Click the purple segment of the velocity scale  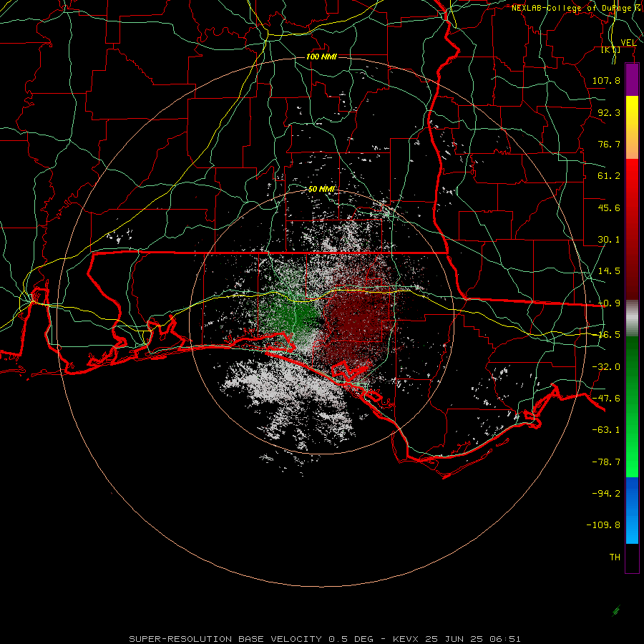click(632, 79)
